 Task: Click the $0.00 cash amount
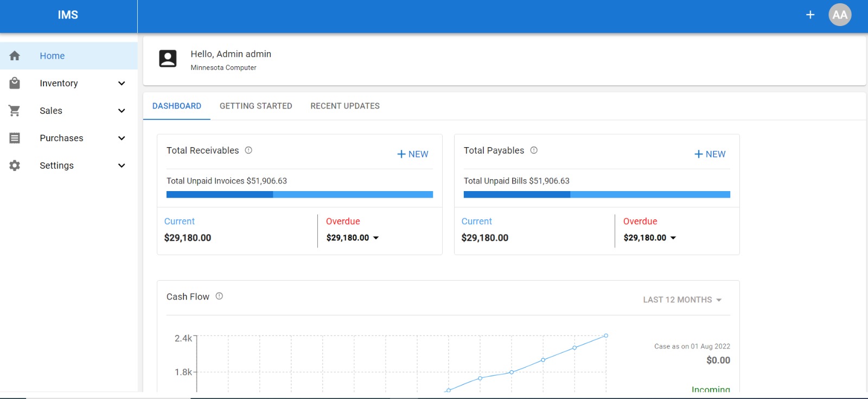tap(718, 360)
